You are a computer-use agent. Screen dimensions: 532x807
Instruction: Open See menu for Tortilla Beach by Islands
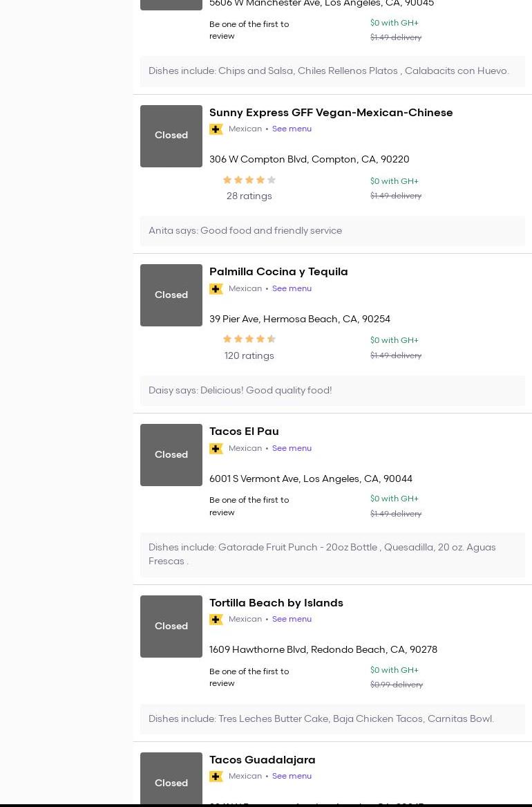pos(292,620)
